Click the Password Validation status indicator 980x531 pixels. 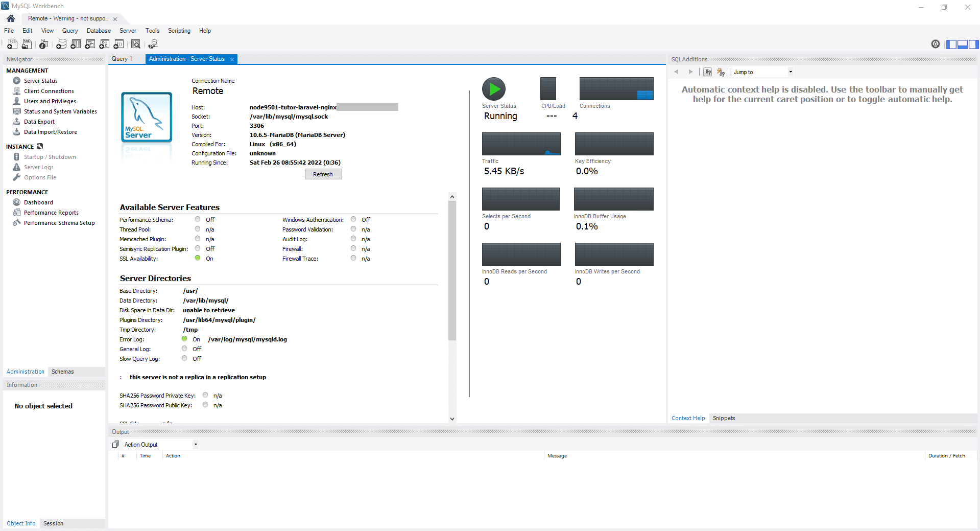pyautogui.click(x=353, y=229)
